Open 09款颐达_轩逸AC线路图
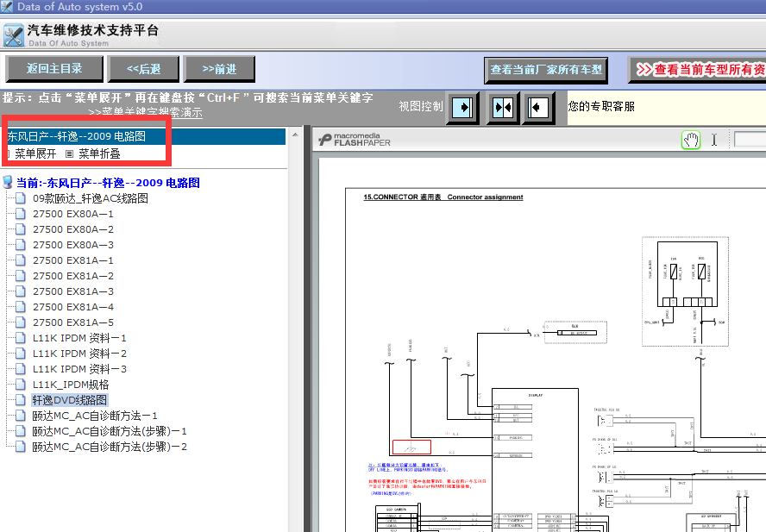766x532 pixels. point(91,198)
